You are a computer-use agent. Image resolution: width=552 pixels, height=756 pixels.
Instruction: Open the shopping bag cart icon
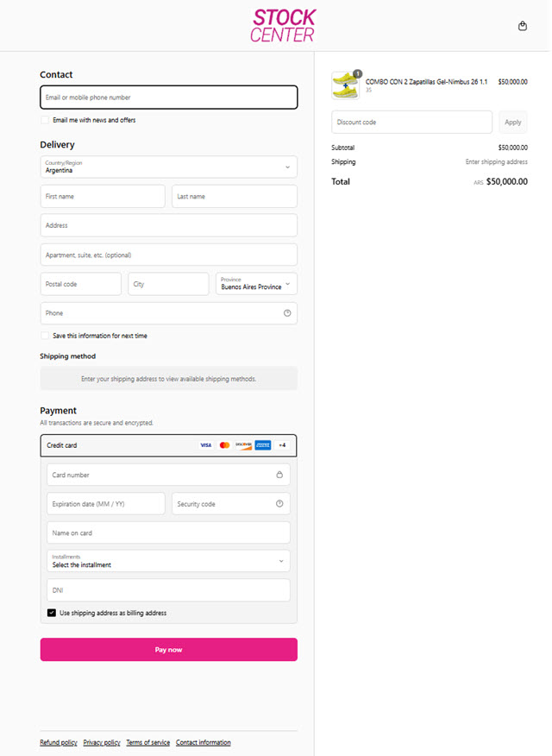[522, 26]
